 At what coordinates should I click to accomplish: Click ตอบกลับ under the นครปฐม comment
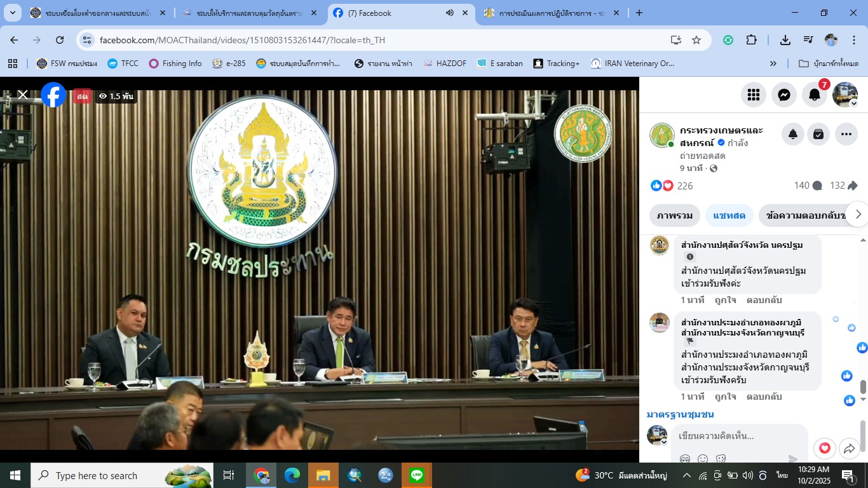pos(764,300)
